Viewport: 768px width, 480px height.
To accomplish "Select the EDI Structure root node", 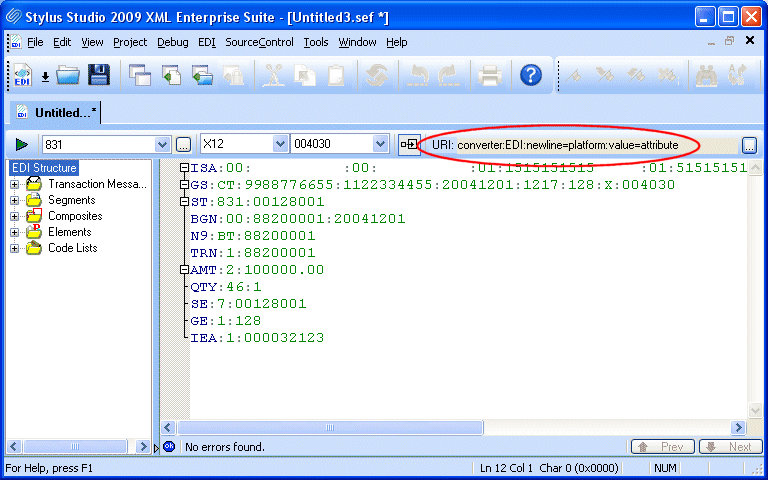I will (x=44, y=168).
